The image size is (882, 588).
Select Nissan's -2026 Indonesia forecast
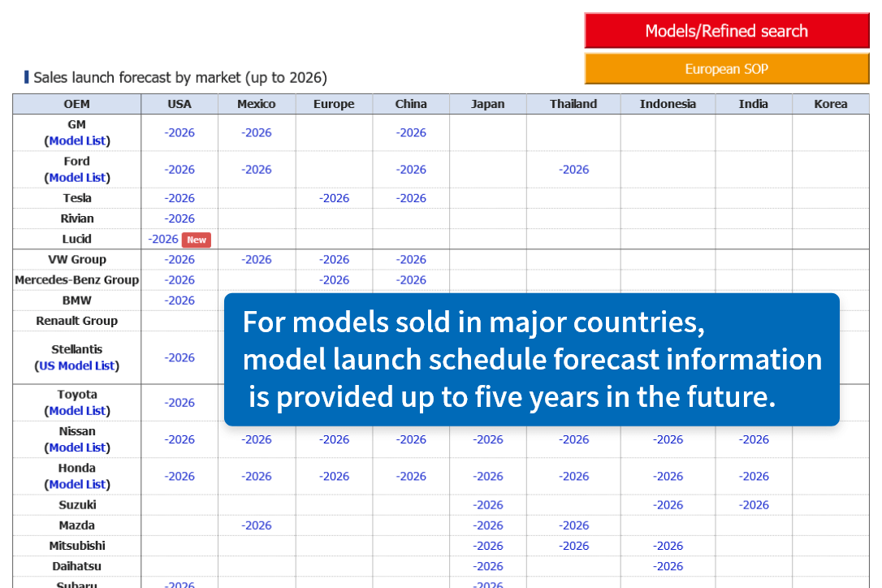(x=668, y=439)
